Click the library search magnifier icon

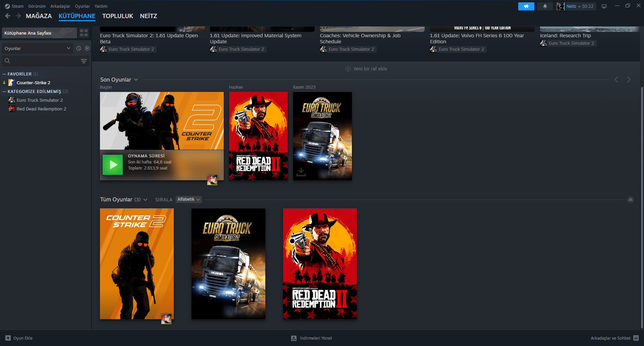(x=7, y=61)
